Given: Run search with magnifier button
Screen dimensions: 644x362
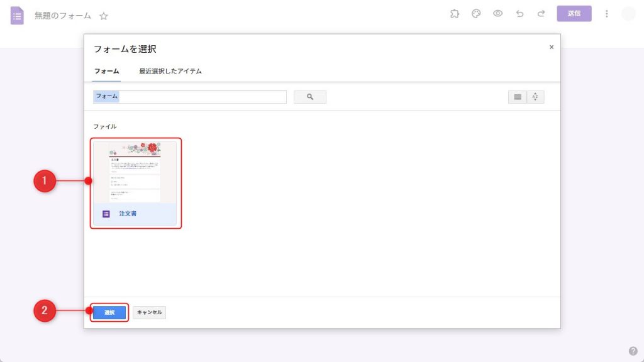Looking at the screenshot, I should [x=310, y=97].
